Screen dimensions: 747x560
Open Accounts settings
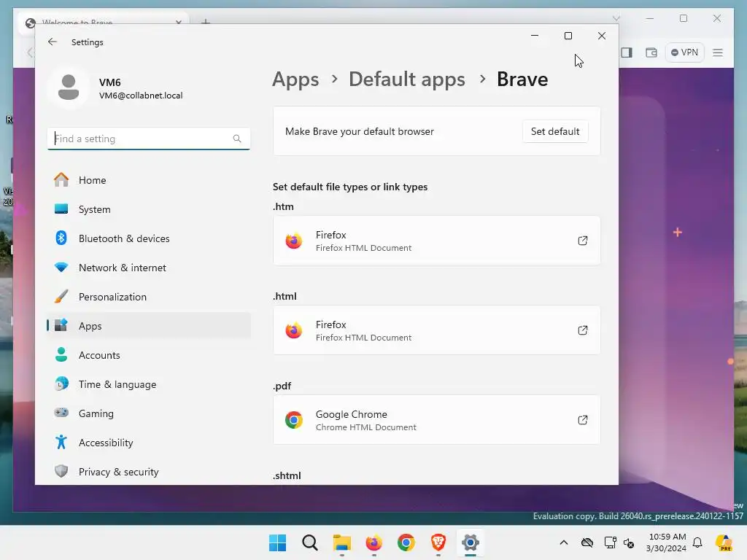click(149, 355)
